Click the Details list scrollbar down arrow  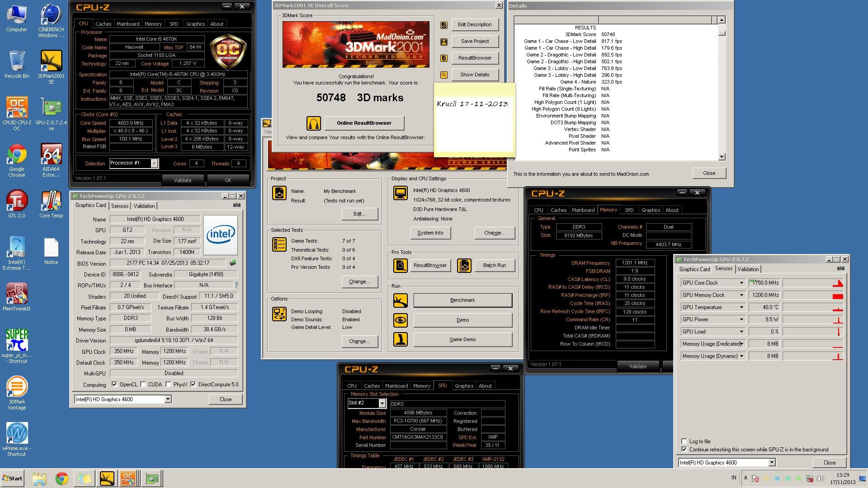[722, 157]
